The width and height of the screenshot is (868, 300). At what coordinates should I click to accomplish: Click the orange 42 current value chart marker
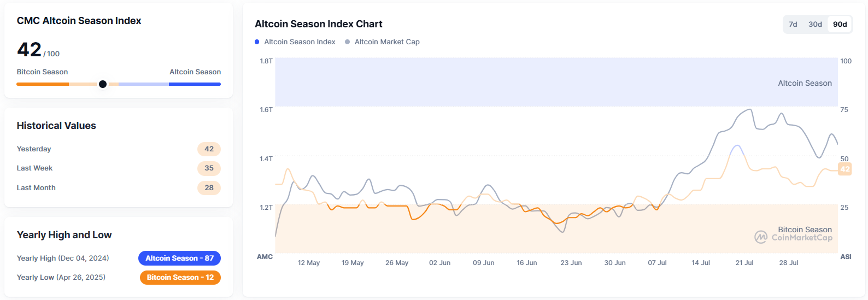pos(845,169)
